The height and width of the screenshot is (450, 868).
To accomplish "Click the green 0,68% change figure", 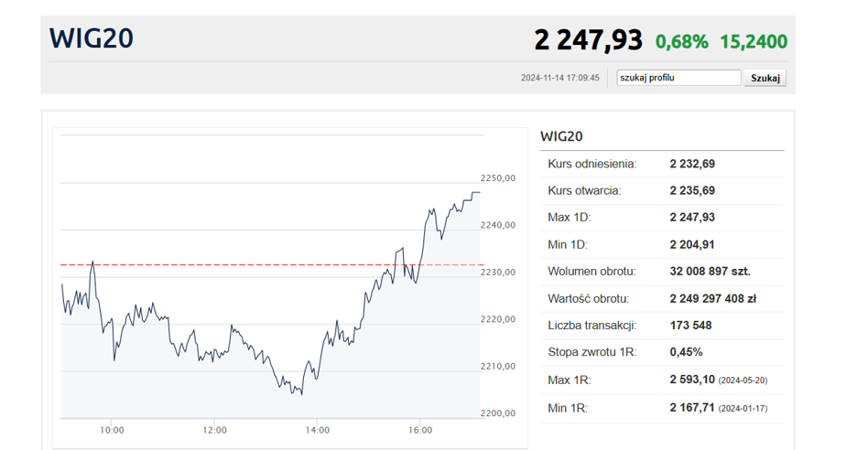I will [682, 41].
